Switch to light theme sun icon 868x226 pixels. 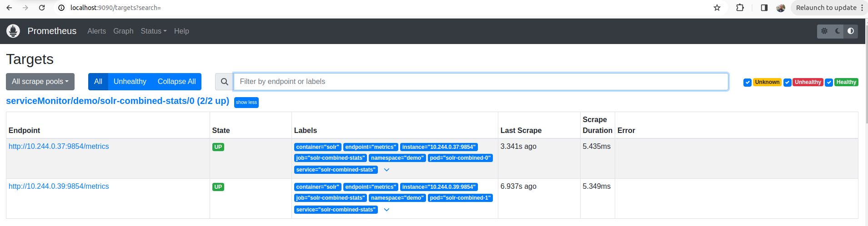(824, 31)
